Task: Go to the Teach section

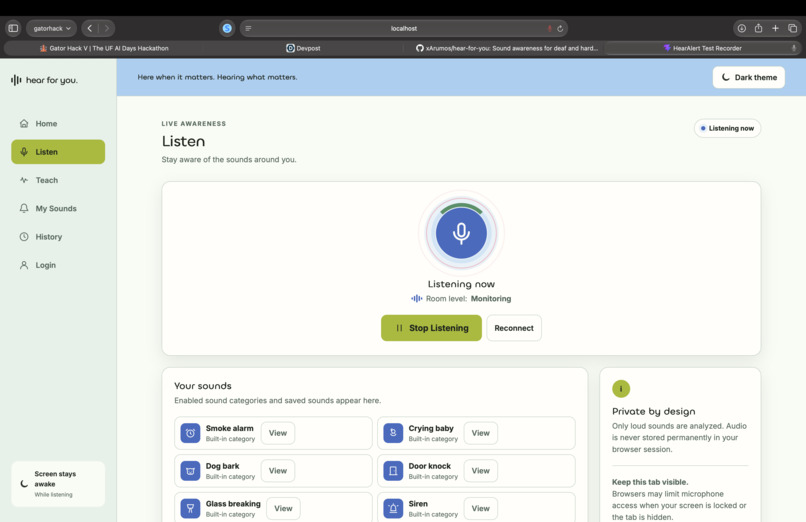Action: pyautogui.click(x=58, y=180)
